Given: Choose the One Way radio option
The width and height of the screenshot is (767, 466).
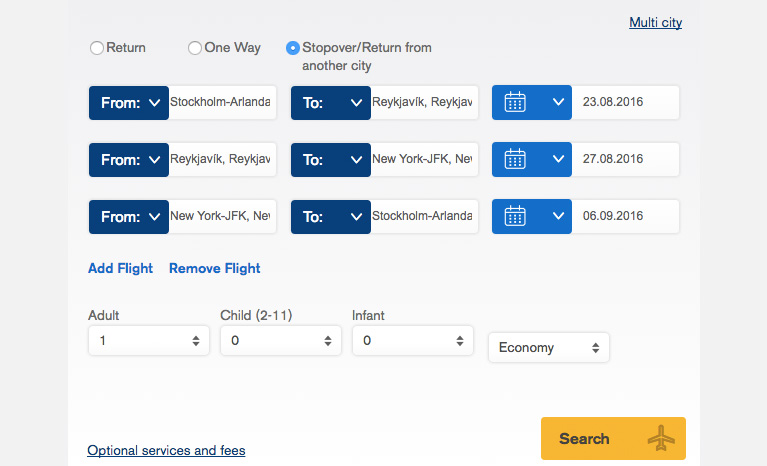Looking at the screenshot, I should 195,48.
